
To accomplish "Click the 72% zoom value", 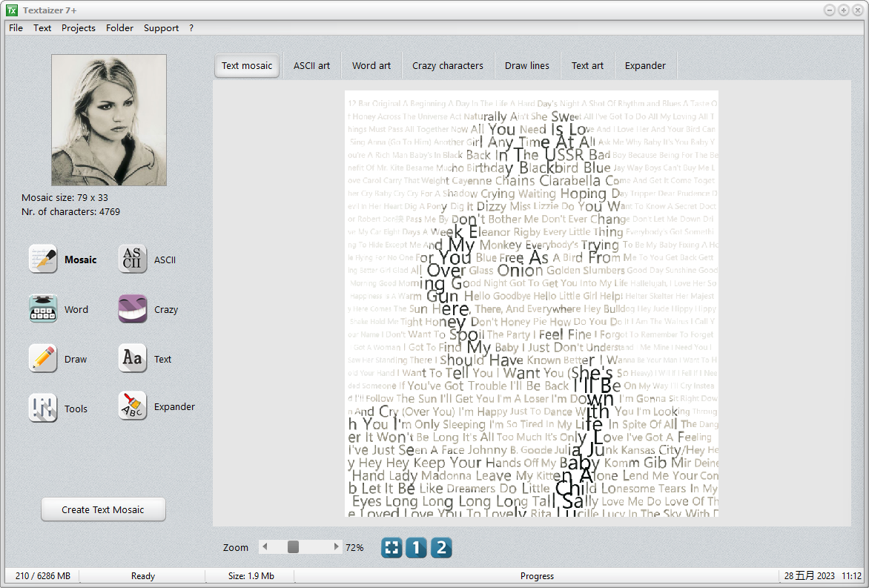I will (x=354, y=547).
